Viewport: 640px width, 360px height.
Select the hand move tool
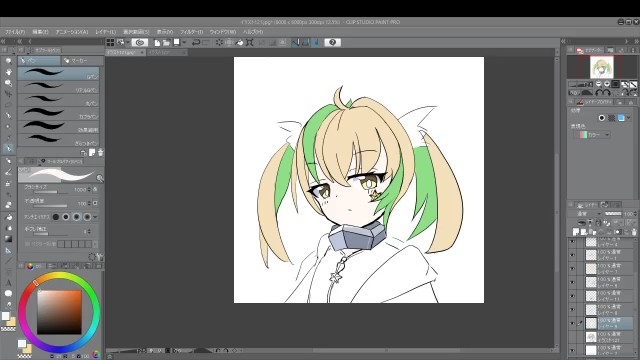(x=8, y=72)
